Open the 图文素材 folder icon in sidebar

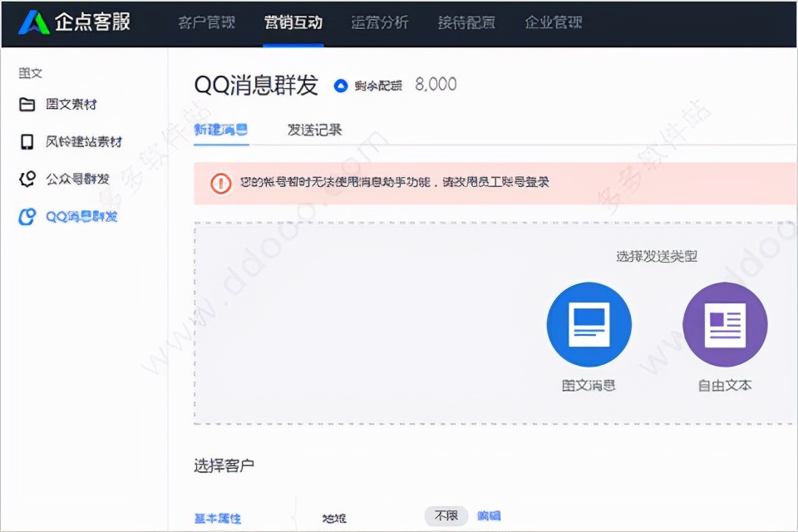point(28,104)
